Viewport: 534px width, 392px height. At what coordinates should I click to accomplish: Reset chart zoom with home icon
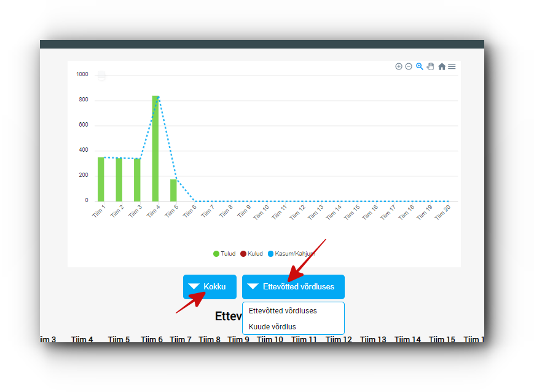[x=442, y=66]
